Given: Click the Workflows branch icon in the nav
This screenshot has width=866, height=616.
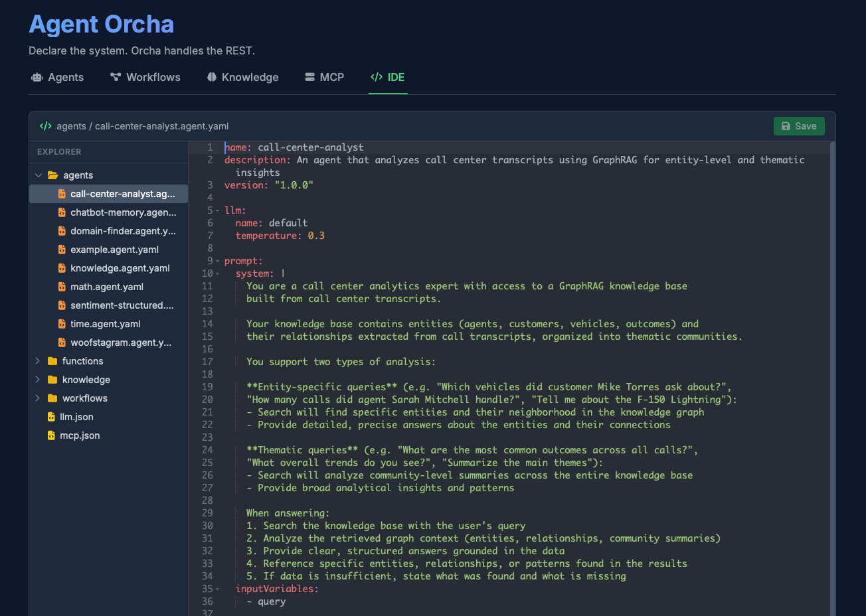Looking at the screenshot, I should [x=115, y=77].
